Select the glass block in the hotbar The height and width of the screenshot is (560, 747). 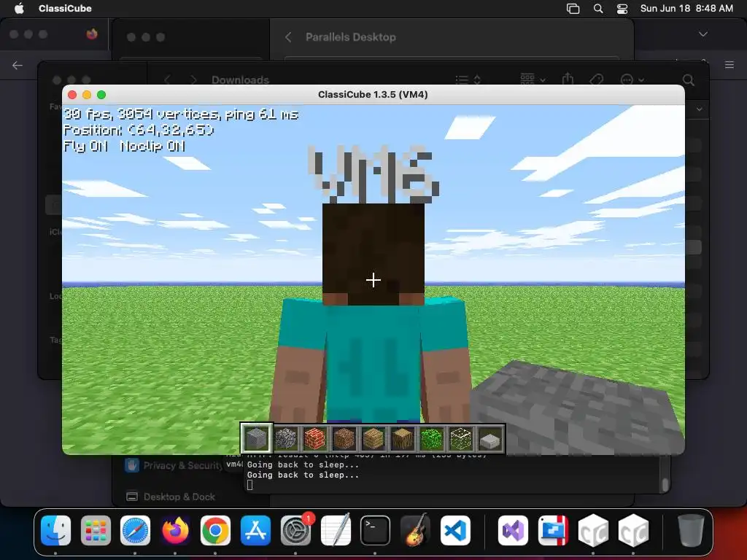tap(461, 438)
